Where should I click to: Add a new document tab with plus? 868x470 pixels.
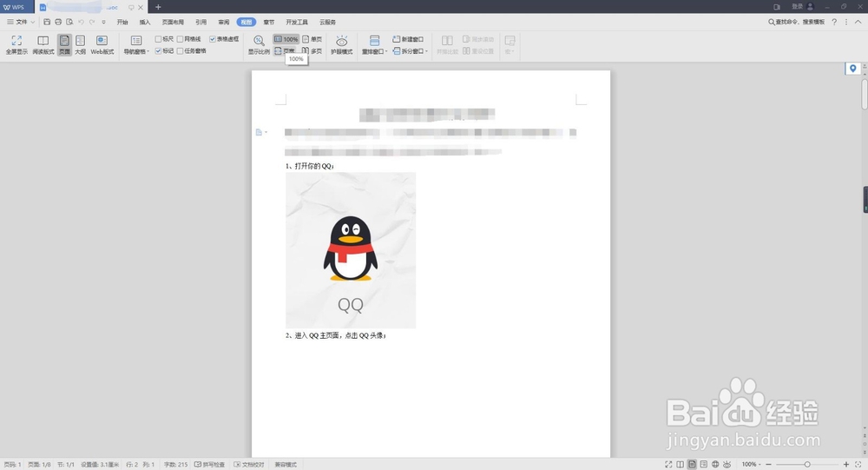pyautogui.click(x=158, y=7)
